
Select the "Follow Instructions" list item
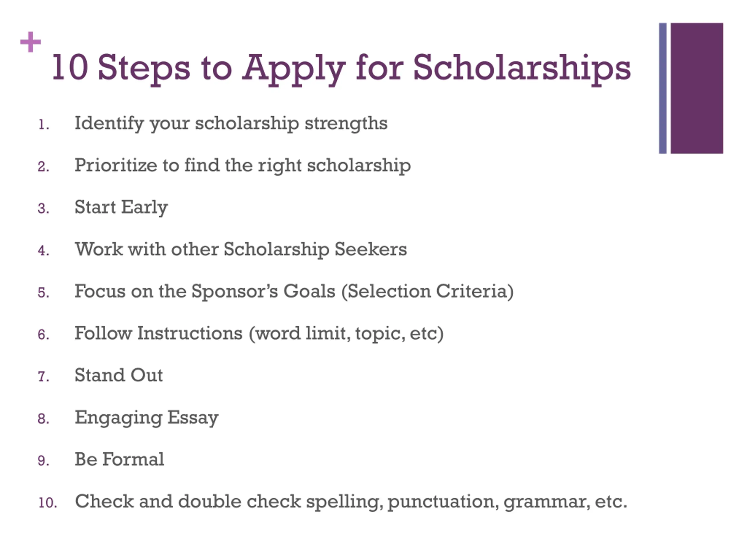(x=259, y=333)
